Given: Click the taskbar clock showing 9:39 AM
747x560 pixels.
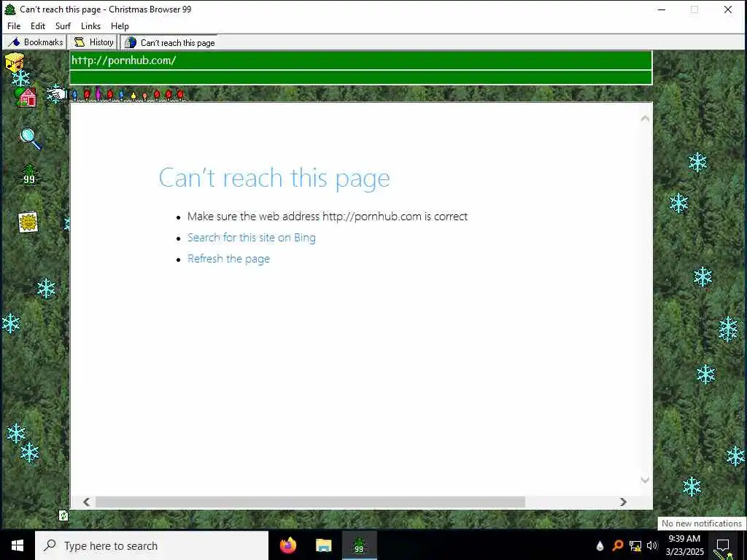Looking at the screenshot, I should click(x=684, y=545).
